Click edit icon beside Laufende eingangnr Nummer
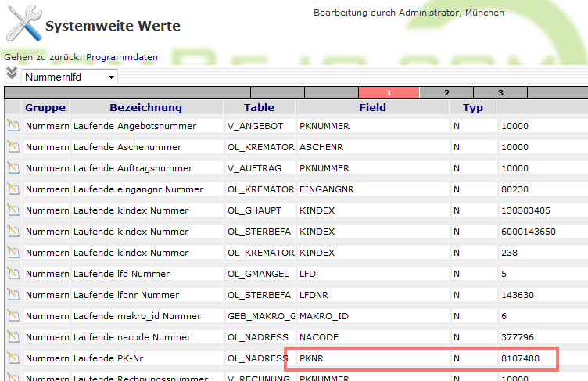 (13, 189)
